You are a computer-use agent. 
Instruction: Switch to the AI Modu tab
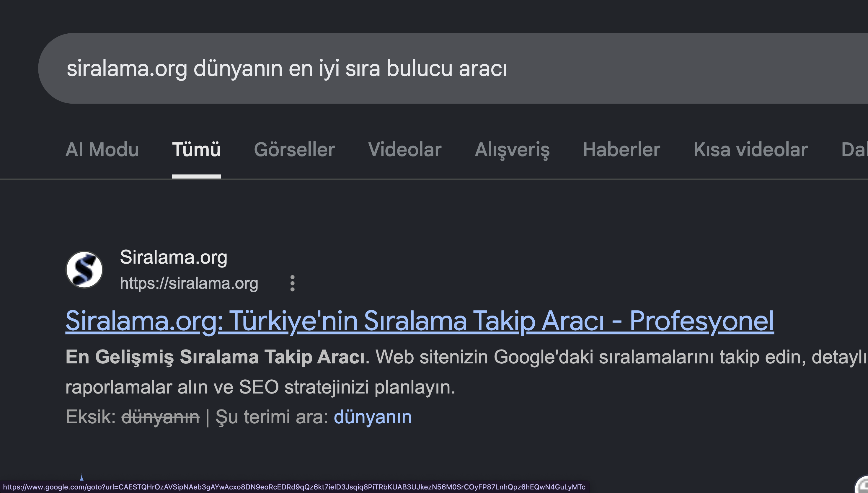[x=102, y=149]
